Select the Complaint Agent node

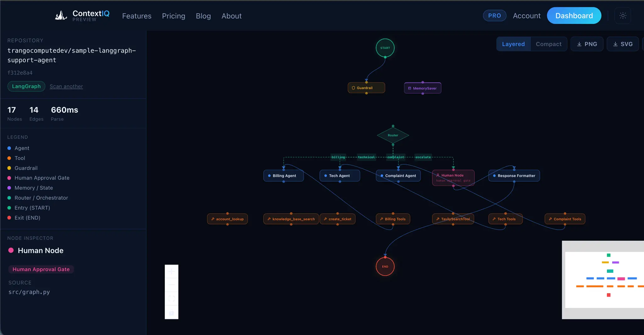point(398,176)
